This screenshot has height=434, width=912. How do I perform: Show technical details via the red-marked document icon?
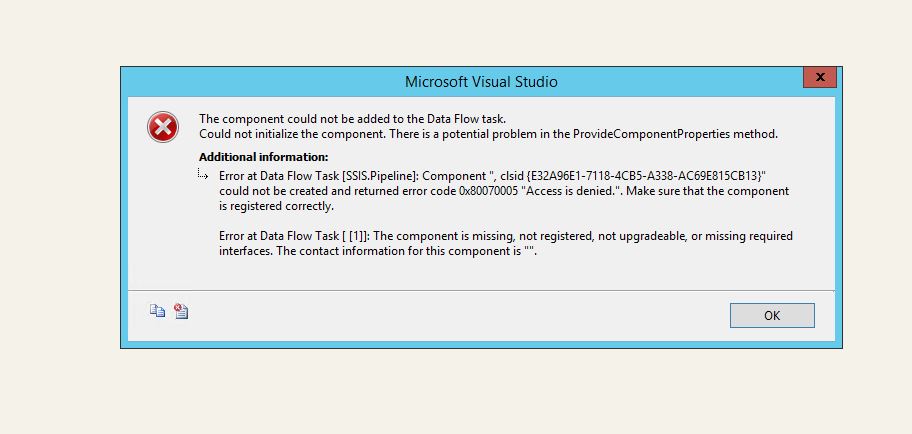coord(181,311)
